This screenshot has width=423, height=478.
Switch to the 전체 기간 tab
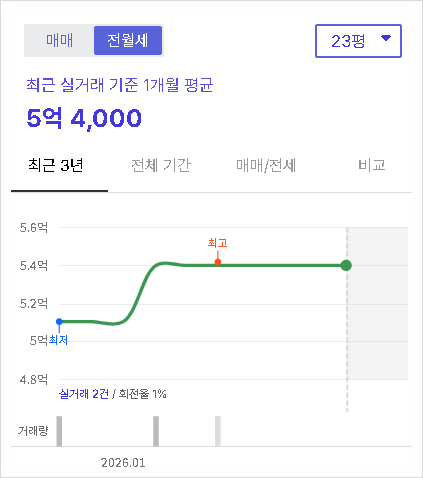coord(161,165)
